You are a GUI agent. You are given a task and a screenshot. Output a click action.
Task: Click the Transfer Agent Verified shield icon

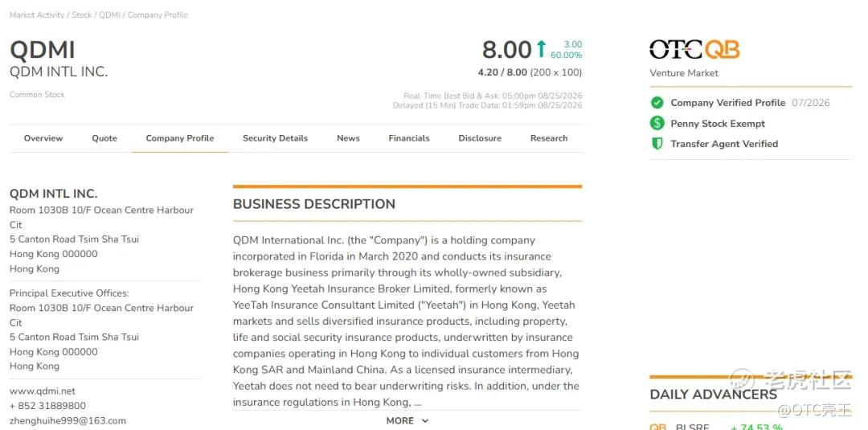coord(657,143)
